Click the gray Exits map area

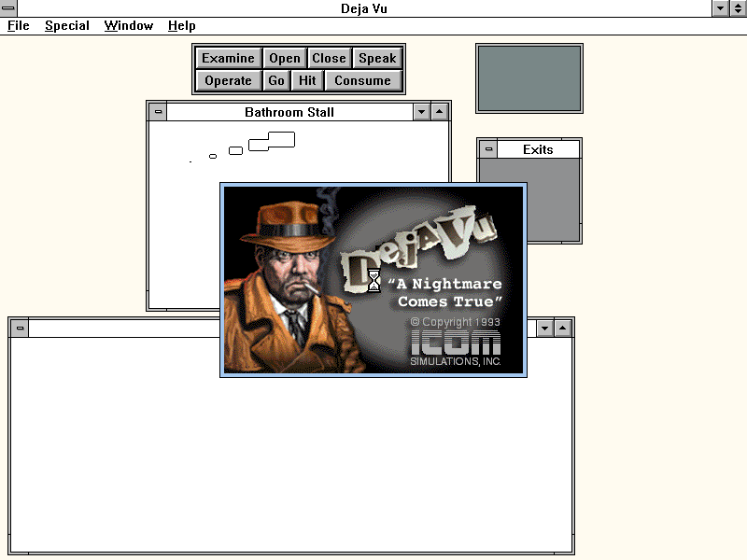pos(529,200)
